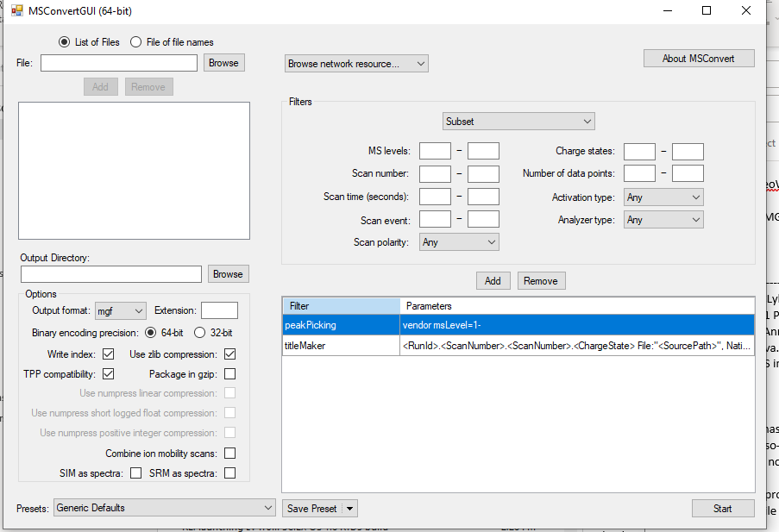Click the Save Preset button
This screenshot has height=532, width=779.
(x=312, y=509)
